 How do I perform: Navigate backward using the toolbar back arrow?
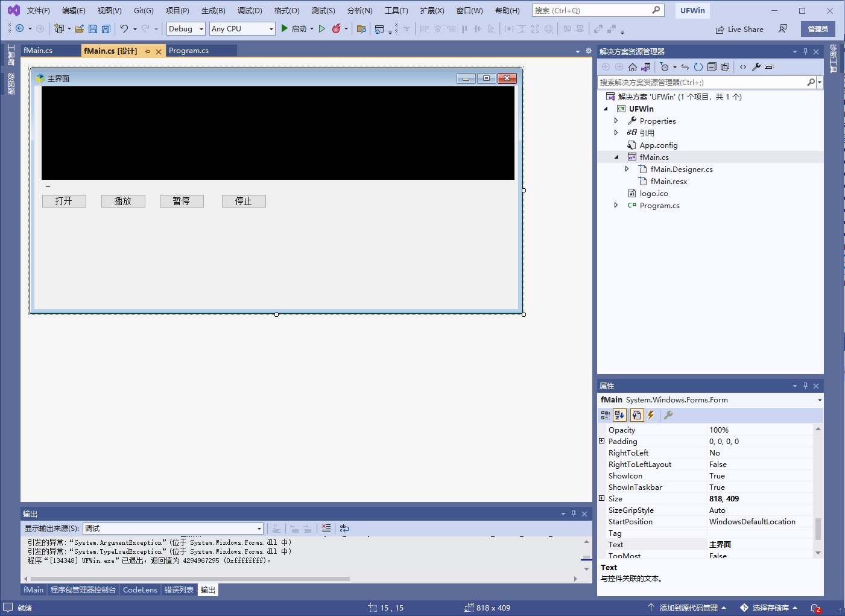pos(19,28)
